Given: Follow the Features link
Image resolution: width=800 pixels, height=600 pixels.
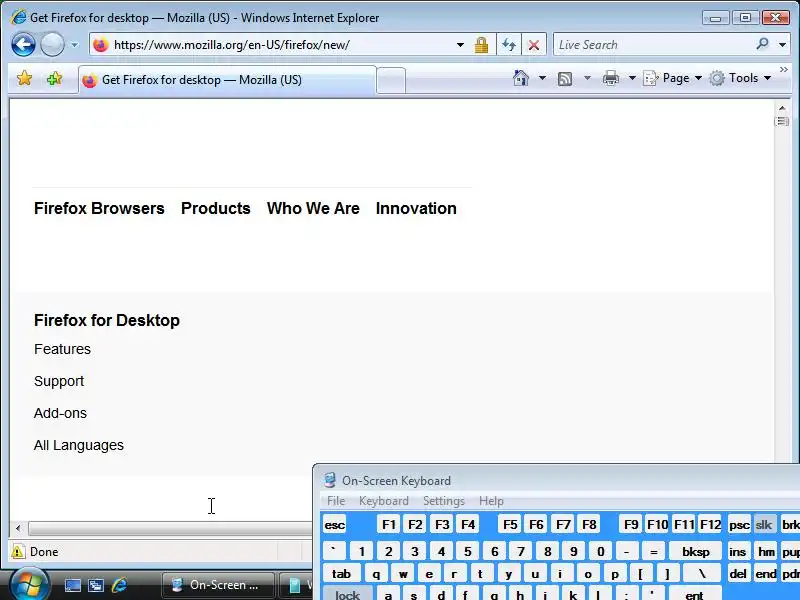Looking at the screenshot, I should point(62,349).
